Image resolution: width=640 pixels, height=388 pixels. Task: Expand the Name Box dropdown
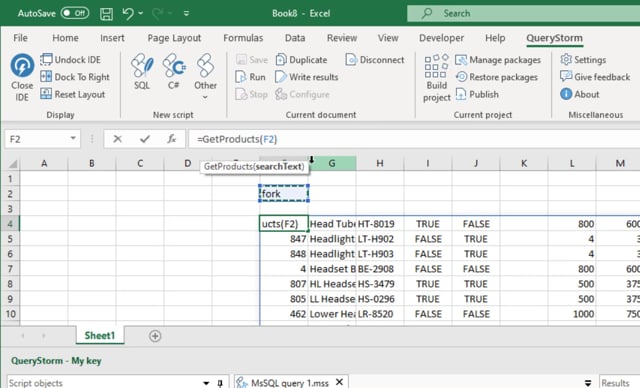(x=73, y=138)
